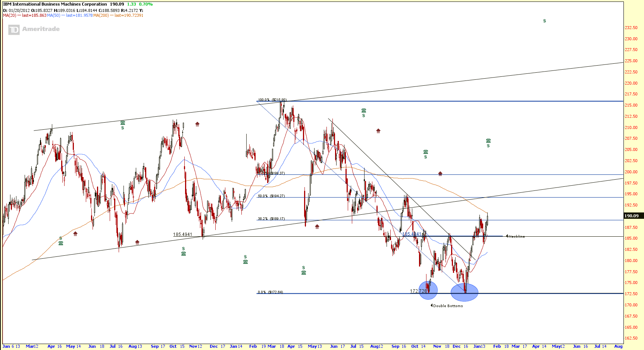Select the red arrow marker above the May 14 date
644x350 pixels.
click(x=75, y=234)
